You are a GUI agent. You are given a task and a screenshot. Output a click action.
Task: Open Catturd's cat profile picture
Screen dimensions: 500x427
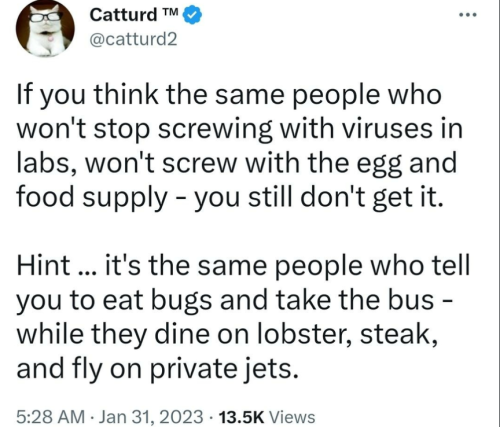45,29
